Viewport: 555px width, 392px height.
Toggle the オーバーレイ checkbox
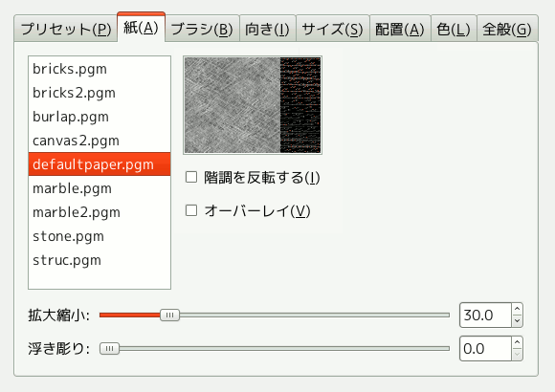coord(191,210)
